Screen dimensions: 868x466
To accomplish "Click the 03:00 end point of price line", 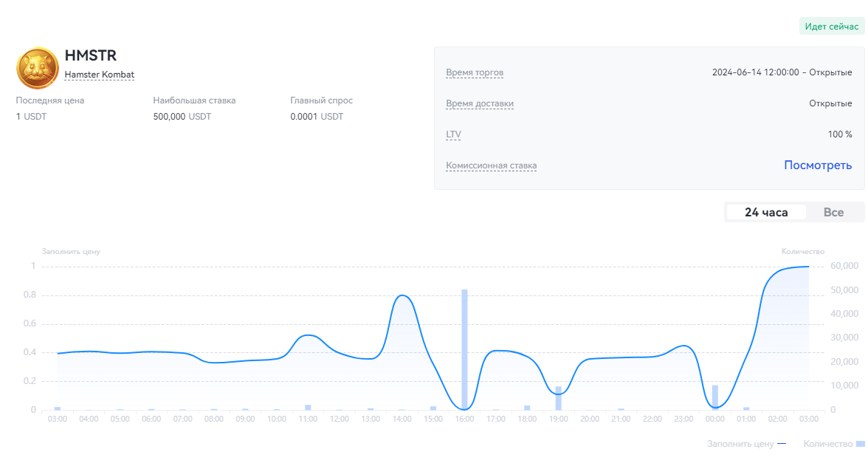I will [x=808, y=267].
